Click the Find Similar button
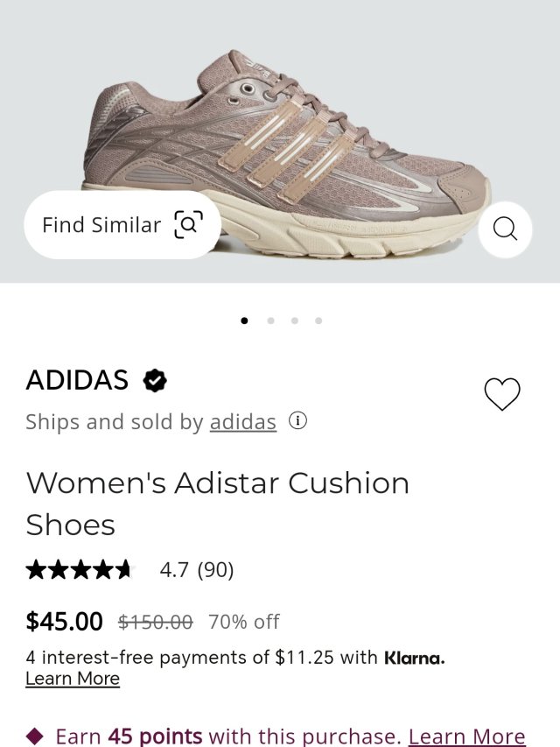This screenshot has height=747, width=560. [122, 225]
